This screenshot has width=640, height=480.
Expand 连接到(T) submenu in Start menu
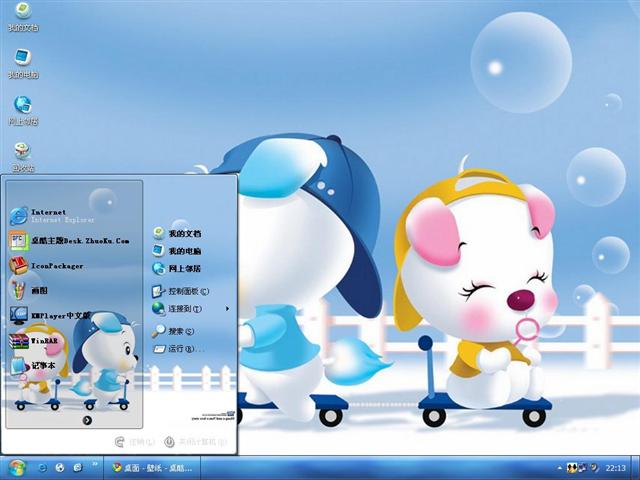(191, 309)
